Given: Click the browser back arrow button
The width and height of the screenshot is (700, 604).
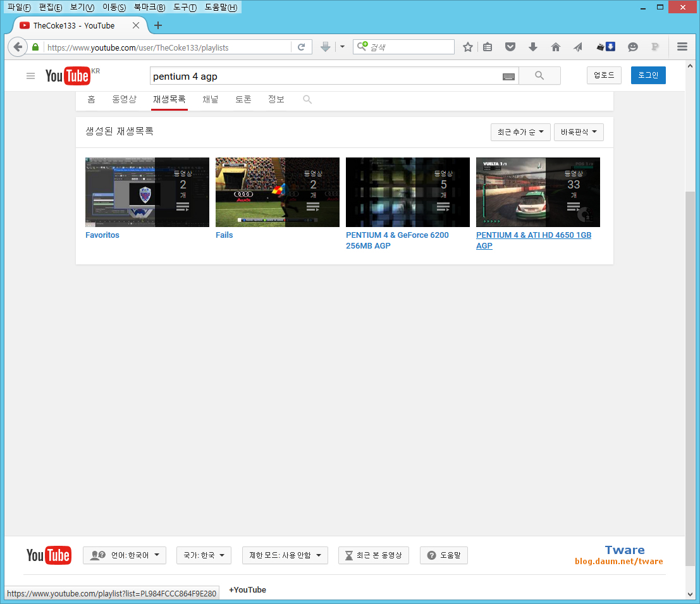Looking at the screenshot, I should pos(18,47).
